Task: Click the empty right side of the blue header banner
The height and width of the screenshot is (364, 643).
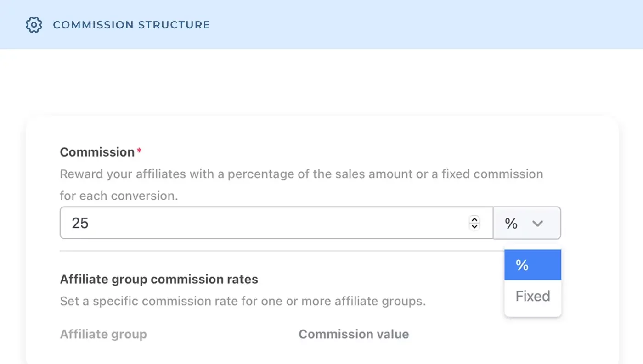Action: pos(427,25)
